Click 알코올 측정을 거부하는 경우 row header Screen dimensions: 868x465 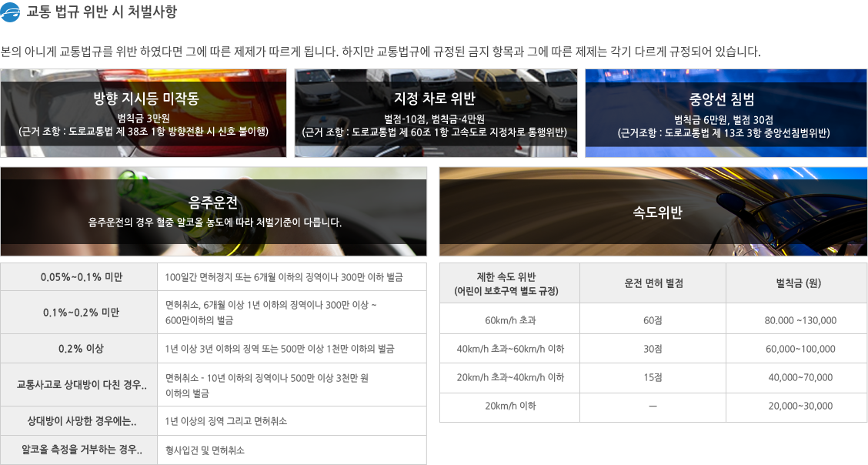(79, 450)
